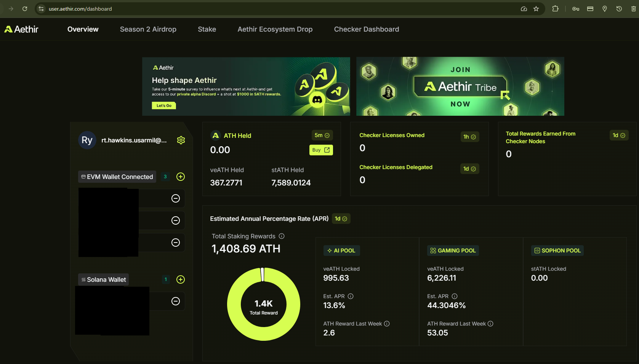
Task: Open saved addresses location icon
Action: coord(605,9)
